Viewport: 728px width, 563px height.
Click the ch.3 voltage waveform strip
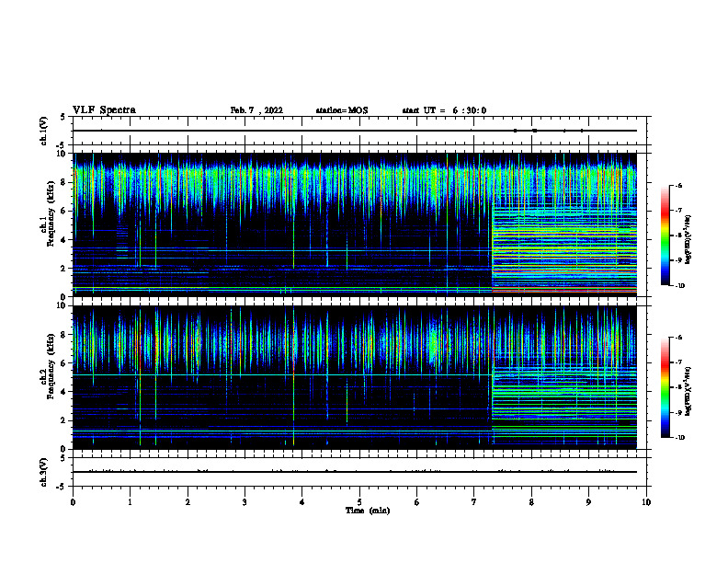(x=359, y=472)
